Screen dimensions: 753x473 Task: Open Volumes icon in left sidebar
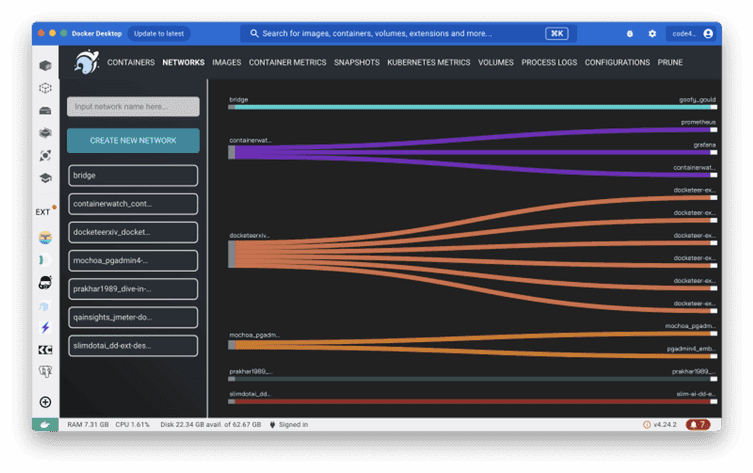pos(45,111)
